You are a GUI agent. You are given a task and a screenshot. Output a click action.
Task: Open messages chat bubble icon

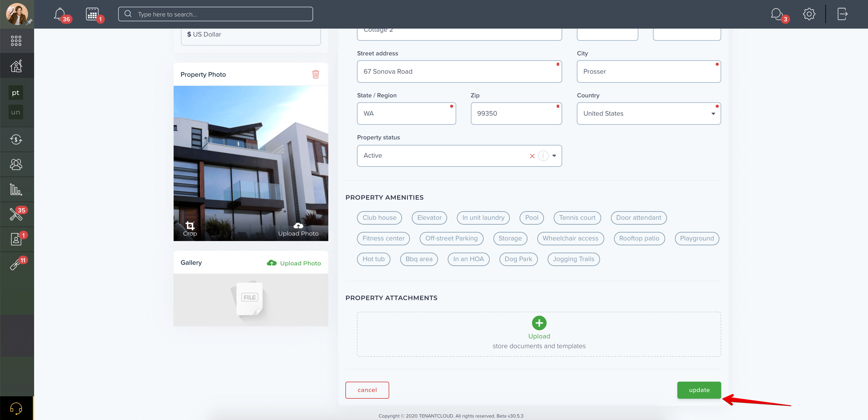[x=777, y=14]
